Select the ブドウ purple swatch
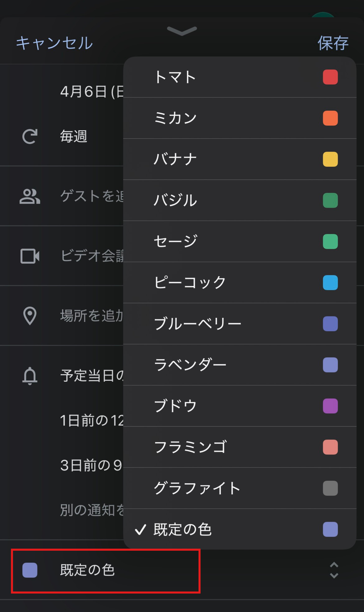The width and height of the screenshot is (364, 612). coord(330,406)
